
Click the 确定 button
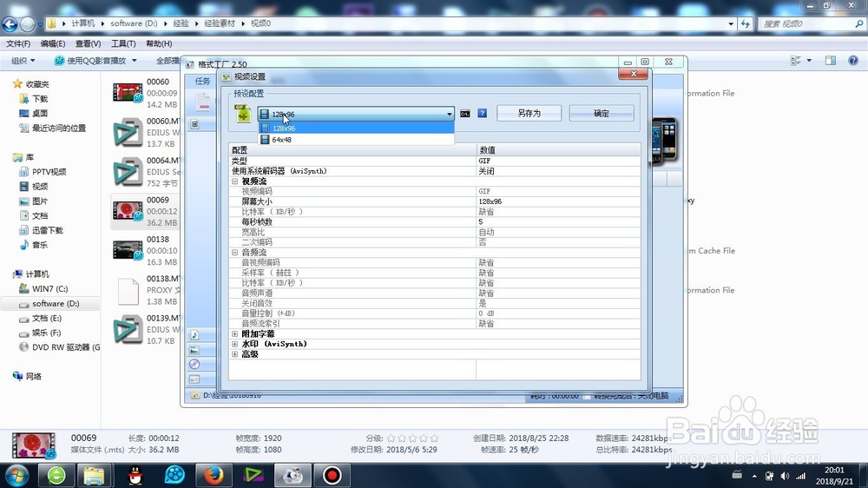tap(602, 113)
